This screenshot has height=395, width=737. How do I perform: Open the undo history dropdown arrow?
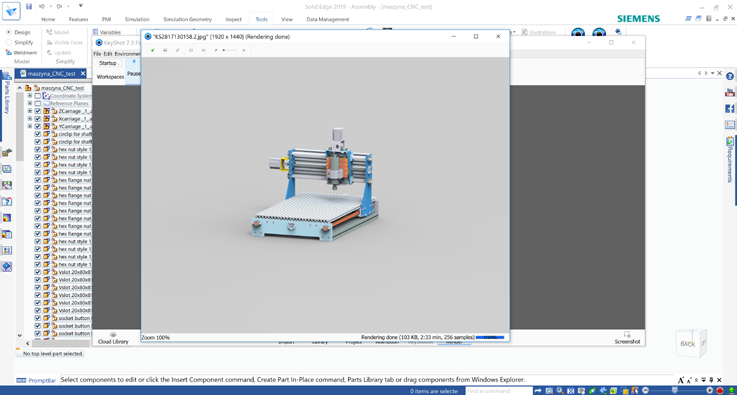pos(51,7)
